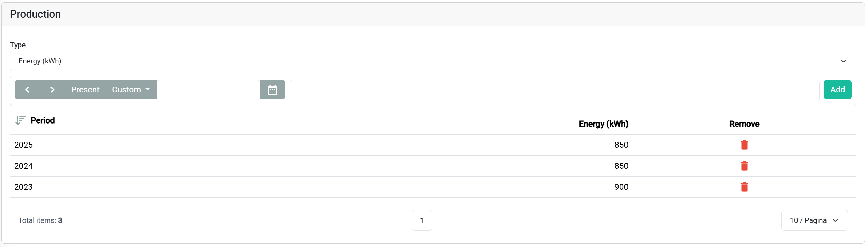Click the previous period arrow
The width and height of the screenshot is (868, 247).
27,90
